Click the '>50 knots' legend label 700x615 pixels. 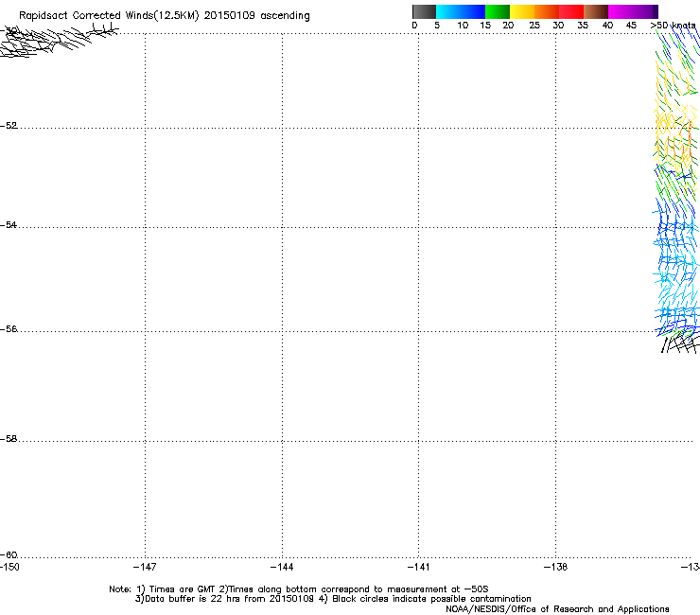pyautogui.click(x=674, y=26)
